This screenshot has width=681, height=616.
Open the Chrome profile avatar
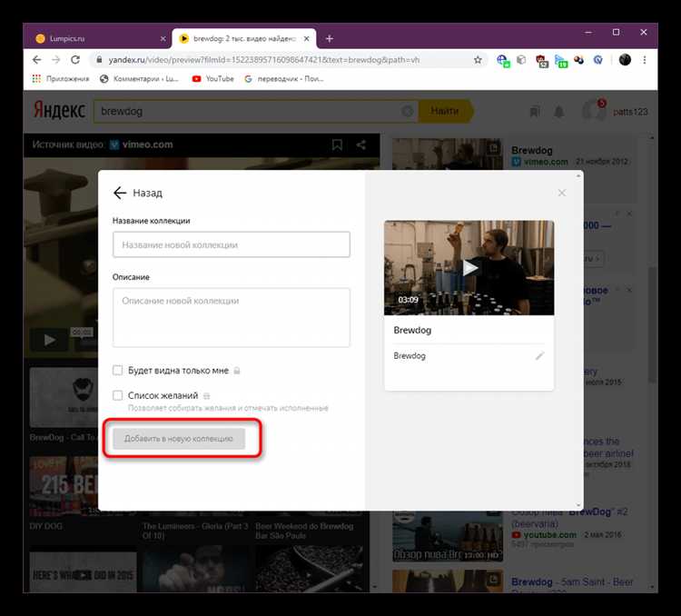tap(625, 60)
